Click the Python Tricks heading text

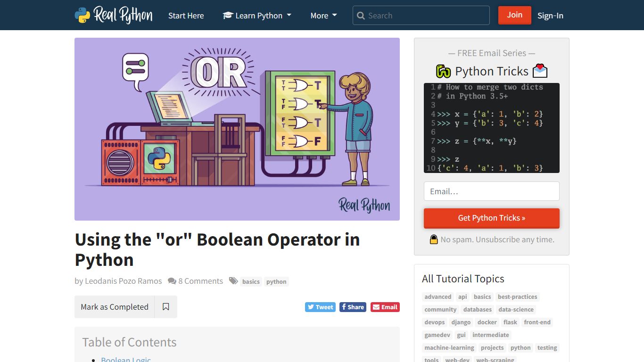click(x=492, y=71)
